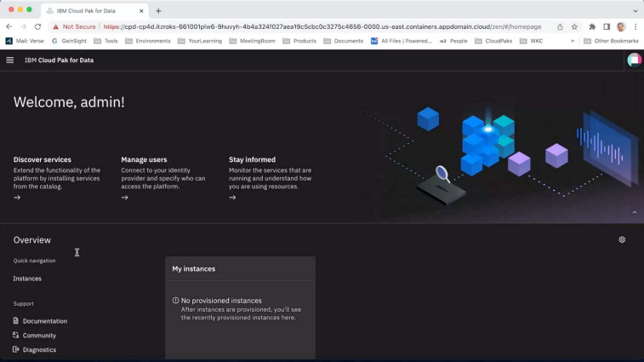
Task: Open the CloudPaks bookmarks folder
Action: point(493,41)
